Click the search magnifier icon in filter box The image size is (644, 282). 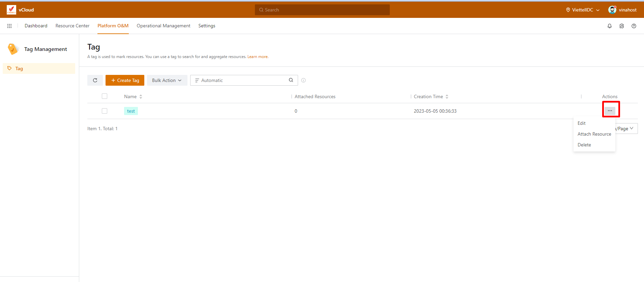[291, 80]
